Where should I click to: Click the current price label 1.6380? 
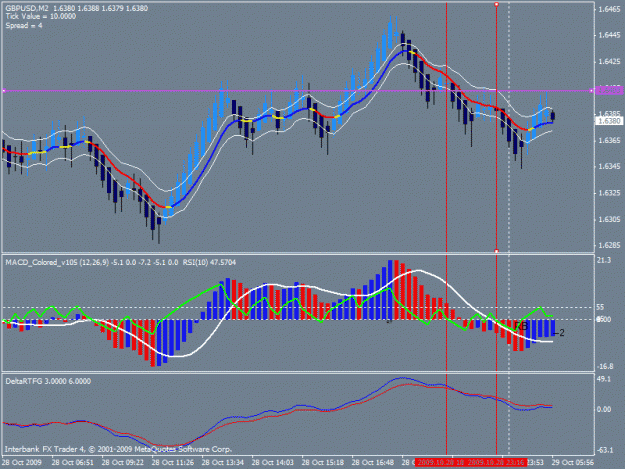[x=609, y=121]
